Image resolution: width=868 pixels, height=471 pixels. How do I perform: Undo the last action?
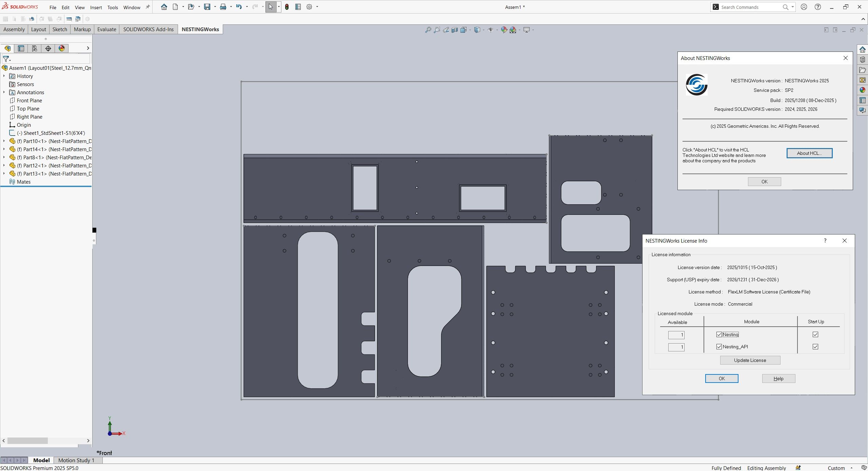239,7
